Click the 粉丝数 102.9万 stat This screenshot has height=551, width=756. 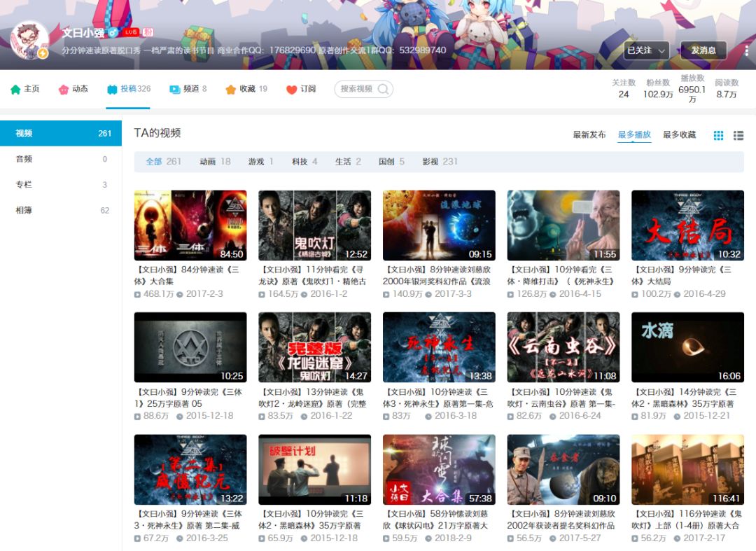pos(658,89)
